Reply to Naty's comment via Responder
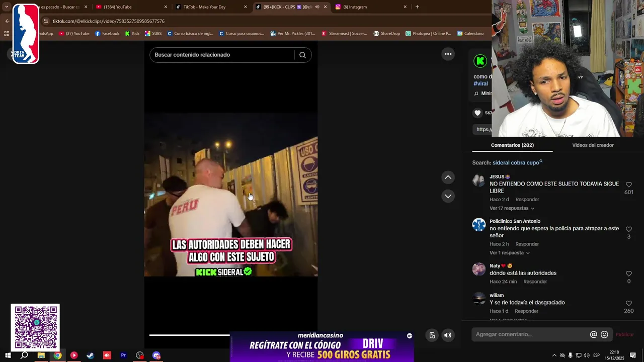This screenshot has width=644, height=362. [x=535, y=282]
